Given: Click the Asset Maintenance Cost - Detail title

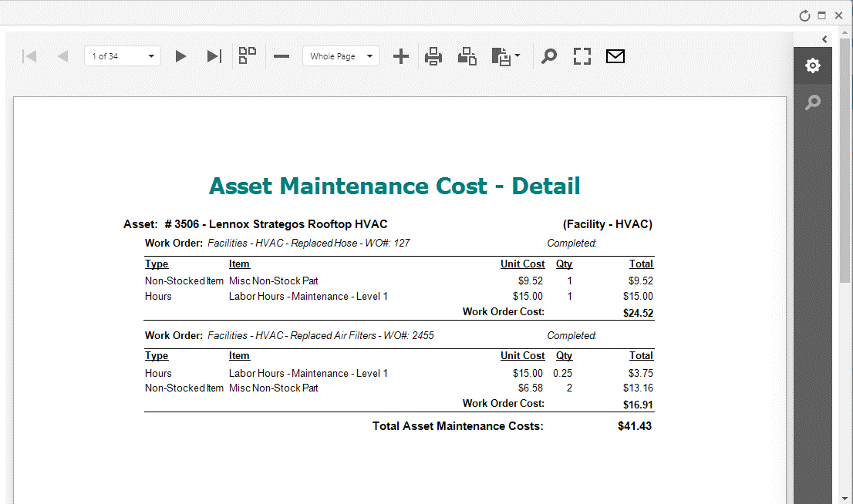Looking at the screenshot, I should pyautogui.click(x=394, y=186).
